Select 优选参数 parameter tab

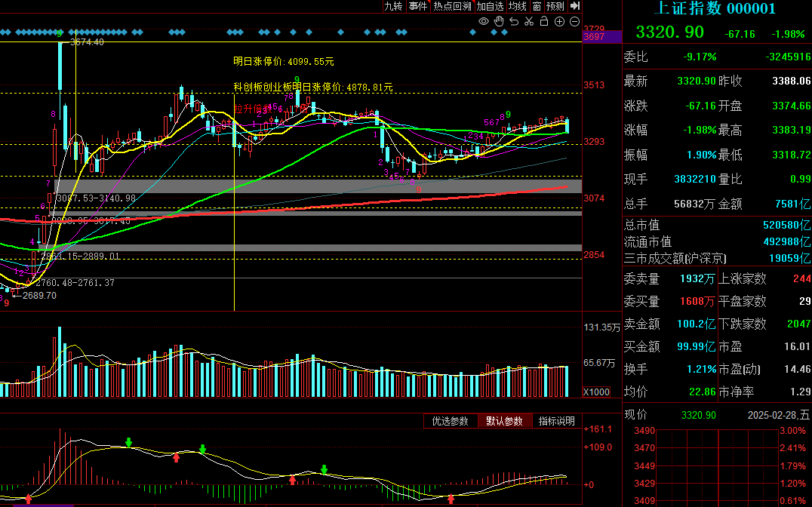coord(451,421)
